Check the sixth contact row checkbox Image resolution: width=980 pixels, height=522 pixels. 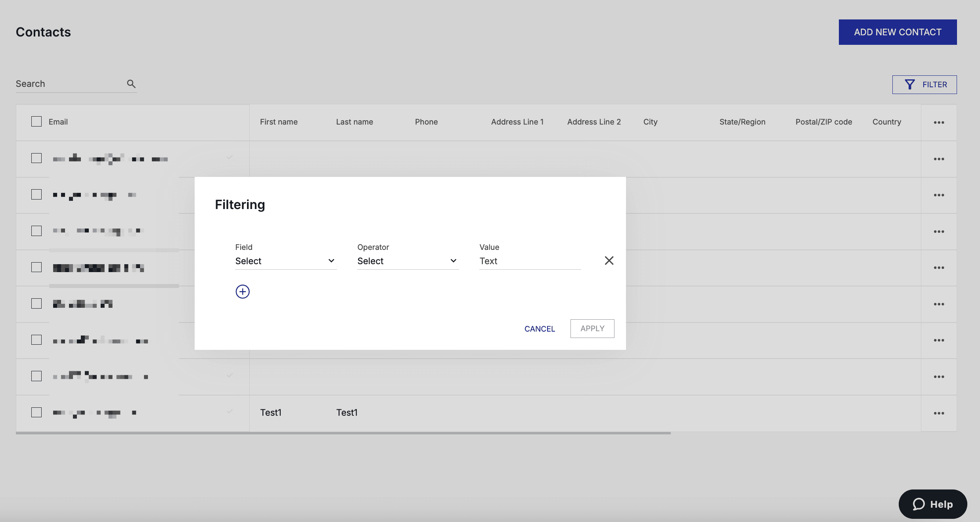pos(36,340)
